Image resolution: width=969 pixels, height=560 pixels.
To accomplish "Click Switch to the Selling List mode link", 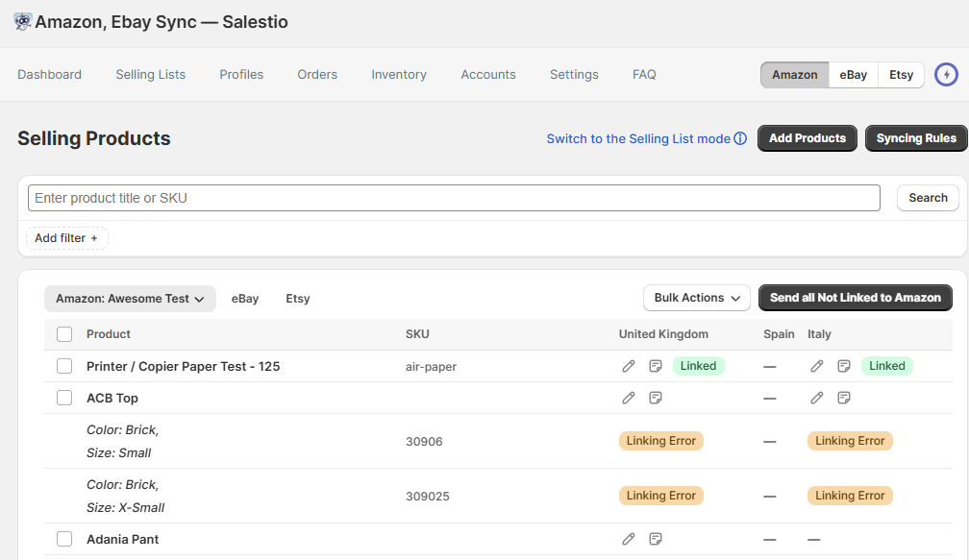I will [x=638, y=138].
